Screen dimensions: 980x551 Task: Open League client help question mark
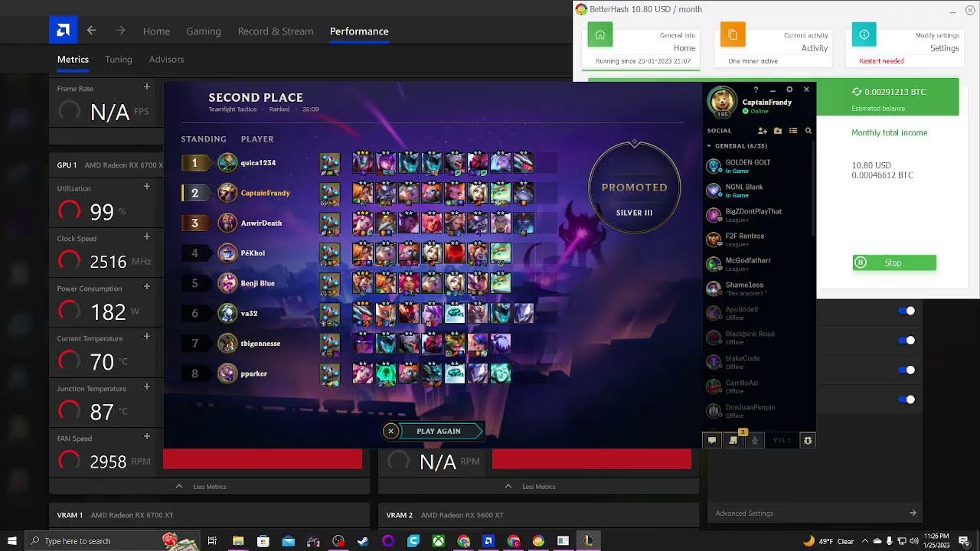point(756,90)
